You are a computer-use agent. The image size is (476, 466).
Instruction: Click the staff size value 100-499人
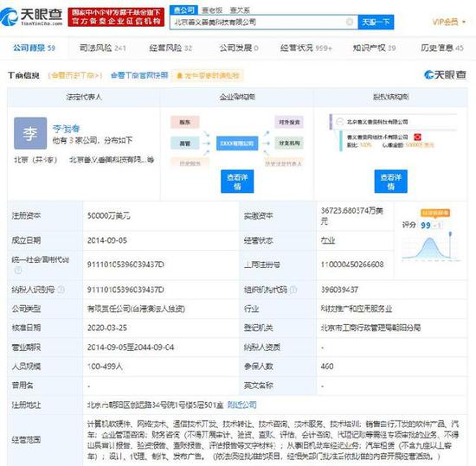point(105,367)
